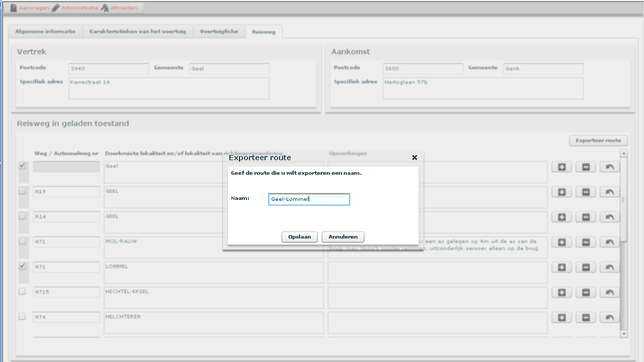
Task: Click the plus icon in the HELCHTEREN row
Action: click(x=562, y=317)
